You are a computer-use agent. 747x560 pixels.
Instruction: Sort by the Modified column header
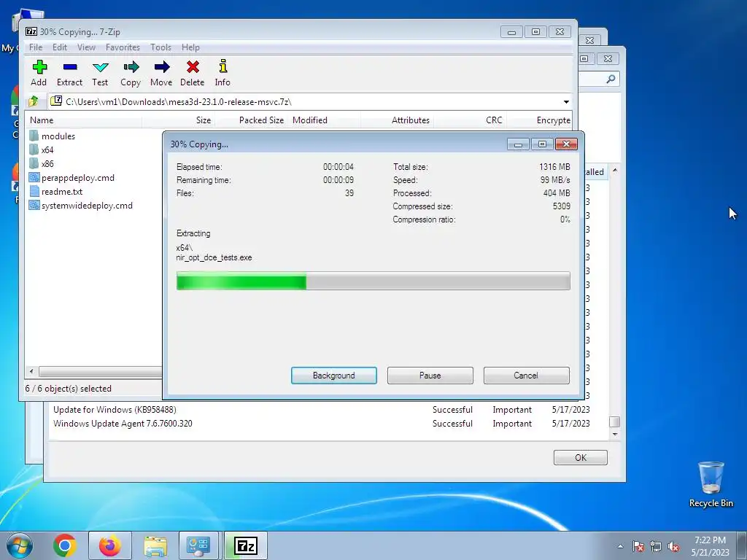pyautogui.click(x=324, y=120)
